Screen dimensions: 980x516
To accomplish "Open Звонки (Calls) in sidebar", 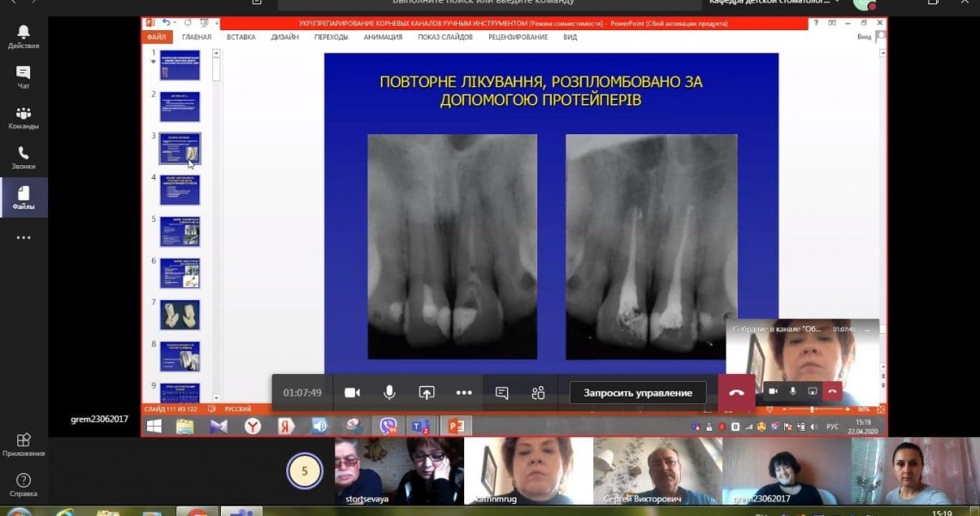I will [23, 157].
